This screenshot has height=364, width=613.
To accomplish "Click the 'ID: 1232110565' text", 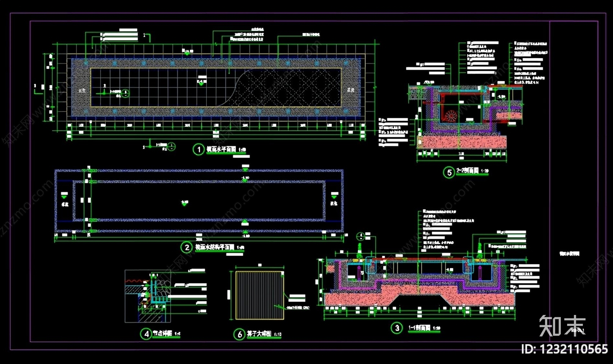I will click(x=564, y=349).
